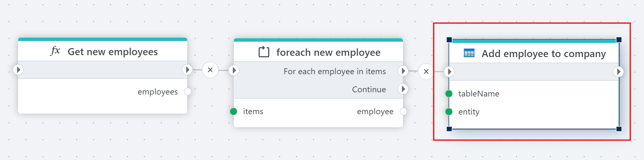Screen dimensions: 644x160
Task: Click the loop icon on foreach new employee
Action: pos(264,52)
